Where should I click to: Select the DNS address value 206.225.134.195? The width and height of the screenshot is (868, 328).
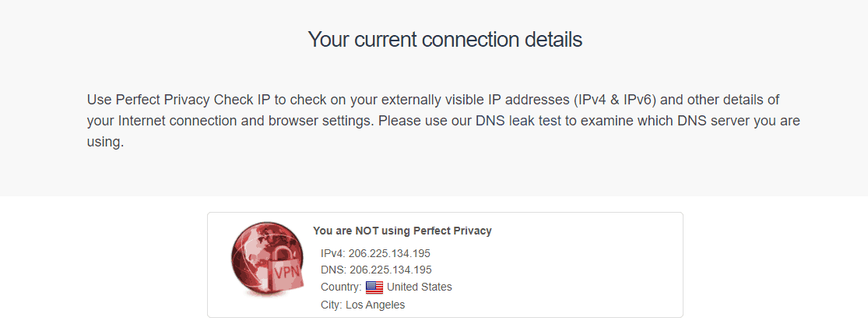point(391,270)
